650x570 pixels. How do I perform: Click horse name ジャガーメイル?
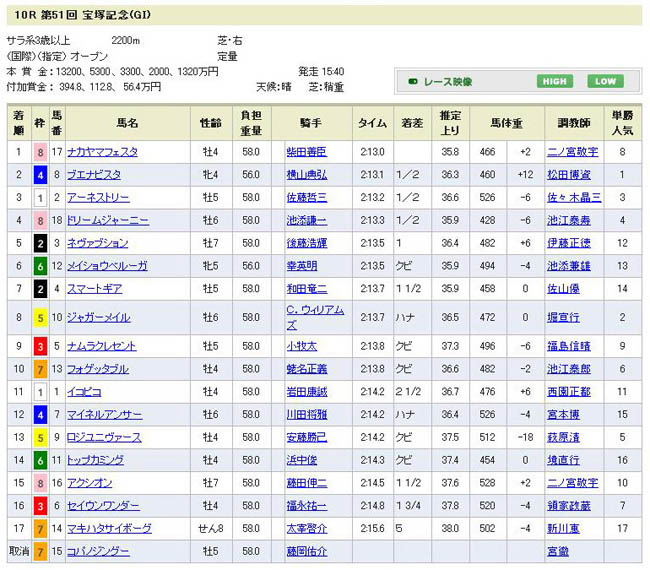pyautogui.click(x=100, y=318)
